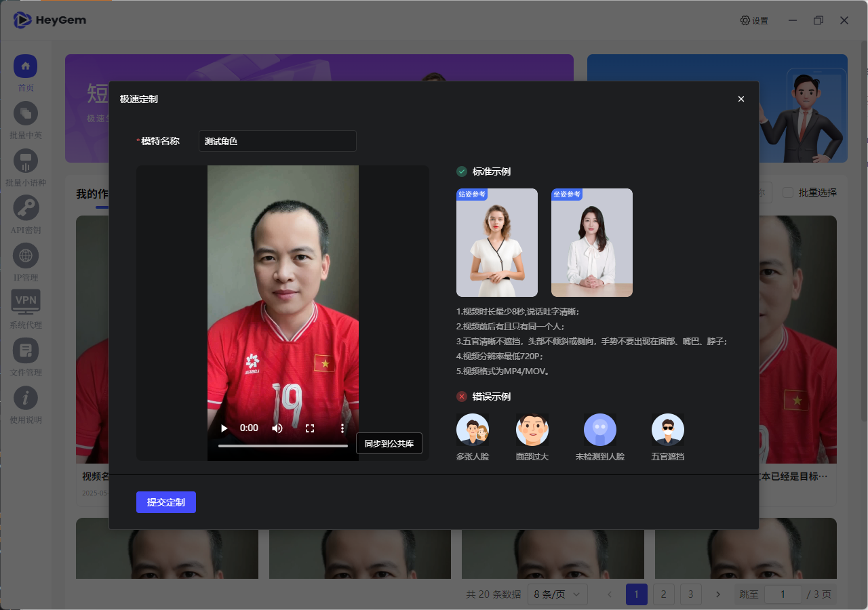The height and width of the screenshot is (610, 868).
Task: Open the 首页 home sidebar icon
Action: (26, 66)
